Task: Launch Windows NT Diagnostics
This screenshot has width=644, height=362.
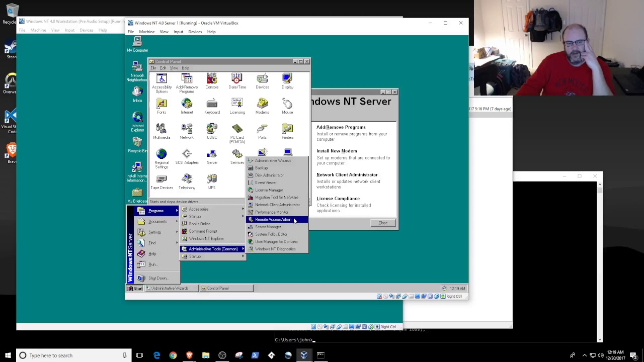Action: (276, 249)
